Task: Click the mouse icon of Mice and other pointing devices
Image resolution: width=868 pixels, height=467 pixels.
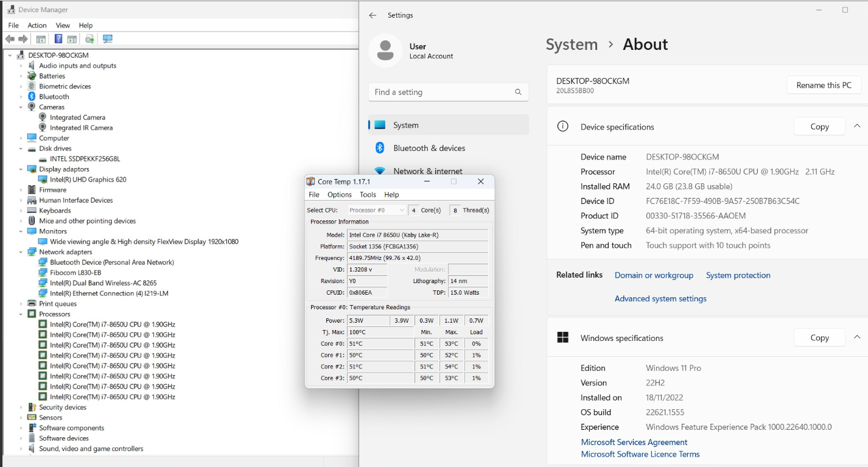Action: click(x=32, y=220)
